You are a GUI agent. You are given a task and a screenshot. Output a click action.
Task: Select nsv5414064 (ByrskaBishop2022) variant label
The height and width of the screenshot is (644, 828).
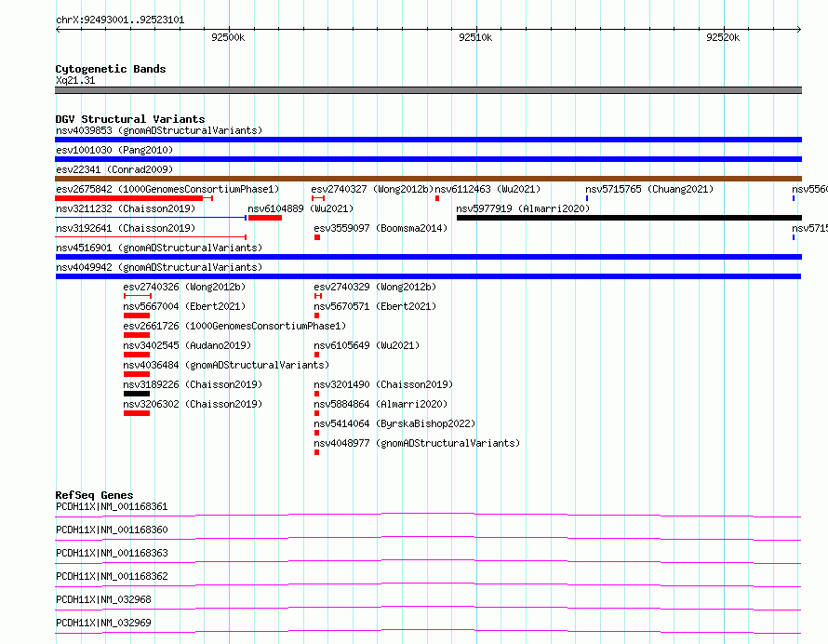tap(395, 423)
